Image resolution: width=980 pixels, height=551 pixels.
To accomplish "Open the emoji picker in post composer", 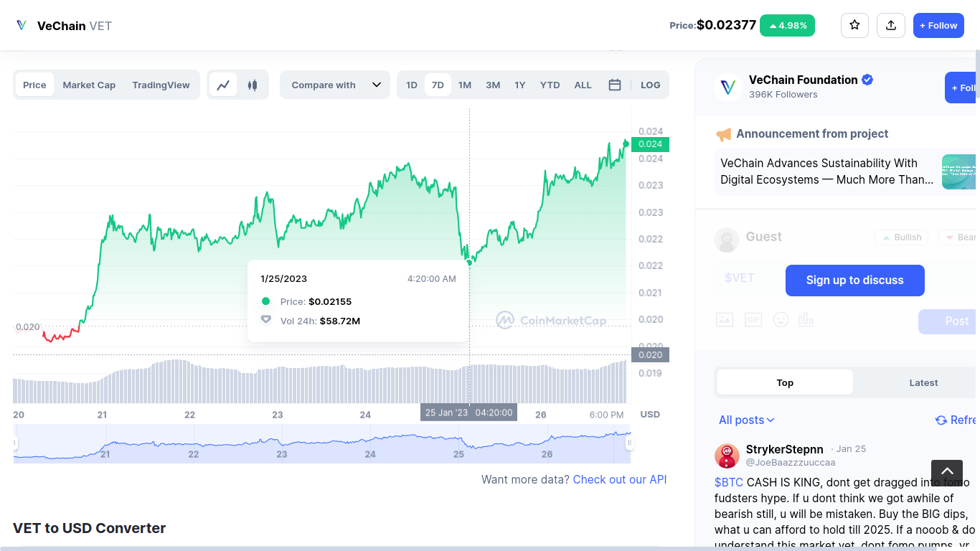I will tap(781, 320).
